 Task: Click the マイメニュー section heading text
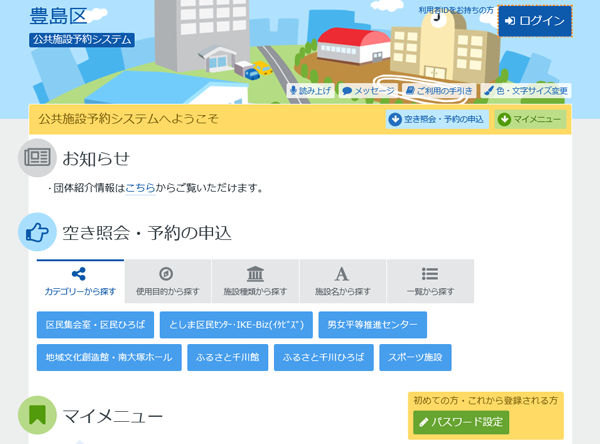coord(112,416)
